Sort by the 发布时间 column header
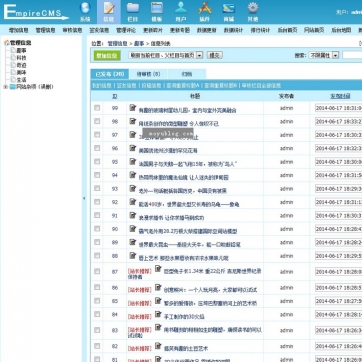The image size is (362, 362). pyautogui.click(x=340, y=96)
